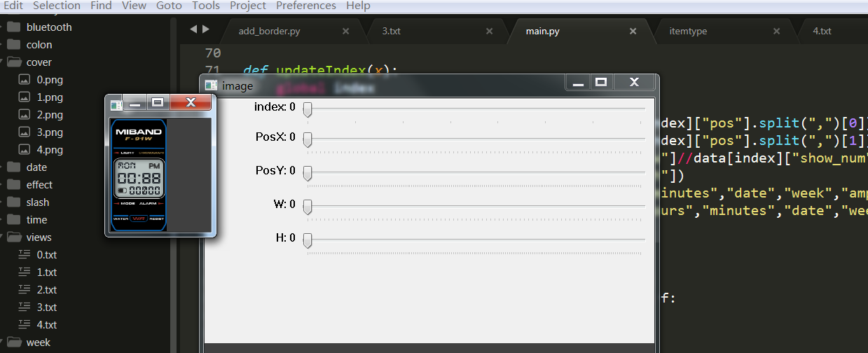868x353 pixels.
Task: Open 2.txt in the views folder
Action: pyautogui.click(x=47, y=290)
